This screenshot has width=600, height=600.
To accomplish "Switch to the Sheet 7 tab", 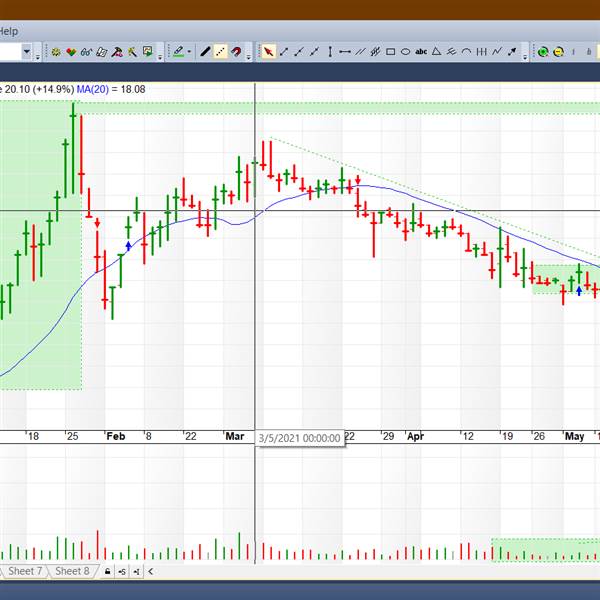I will point(25,572).
